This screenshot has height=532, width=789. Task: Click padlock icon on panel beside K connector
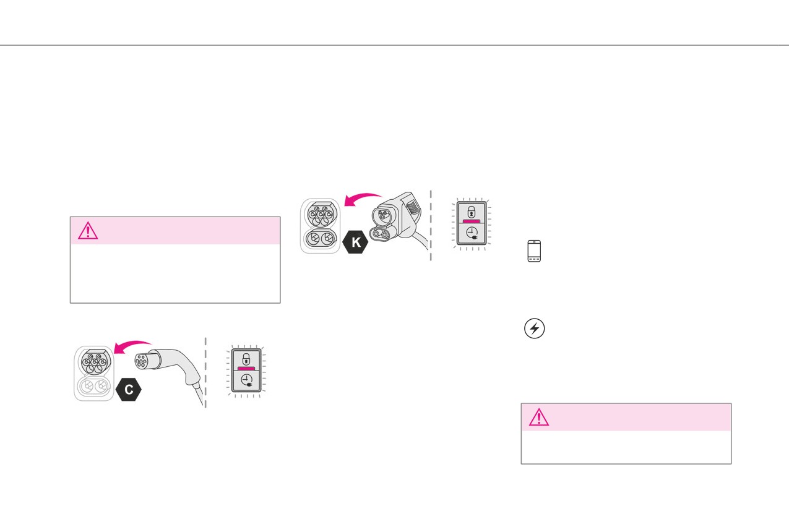tap(472, 210)
